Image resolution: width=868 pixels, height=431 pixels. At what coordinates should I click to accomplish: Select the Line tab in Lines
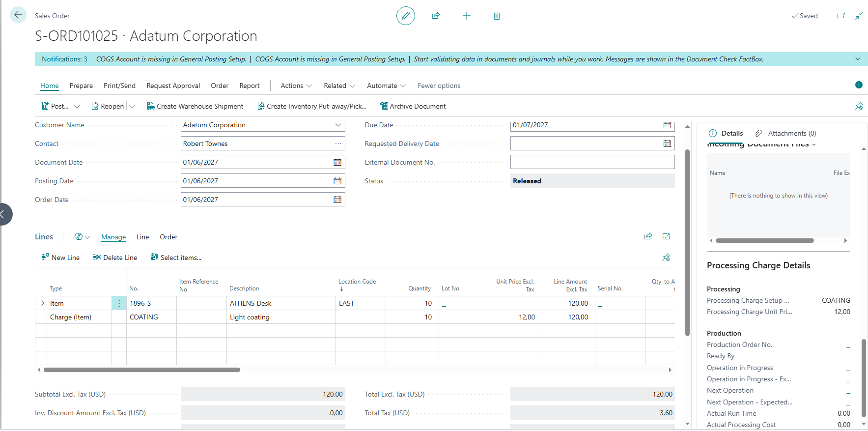click(x=143, y=237)
